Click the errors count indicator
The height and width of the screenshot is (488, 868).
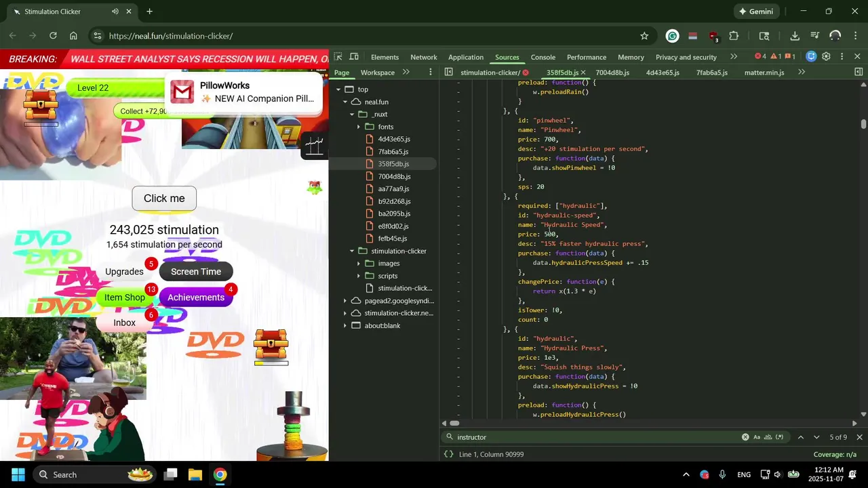tap(760, 57)
